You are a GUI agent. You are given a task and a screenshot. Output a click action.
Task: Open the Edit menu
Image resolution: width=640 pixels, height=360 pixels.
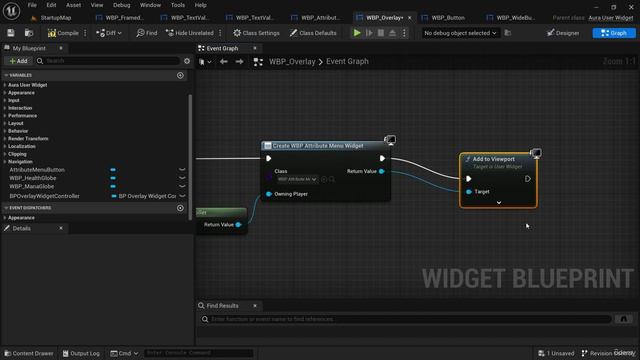pyautogui.click(x=51, y=5)
